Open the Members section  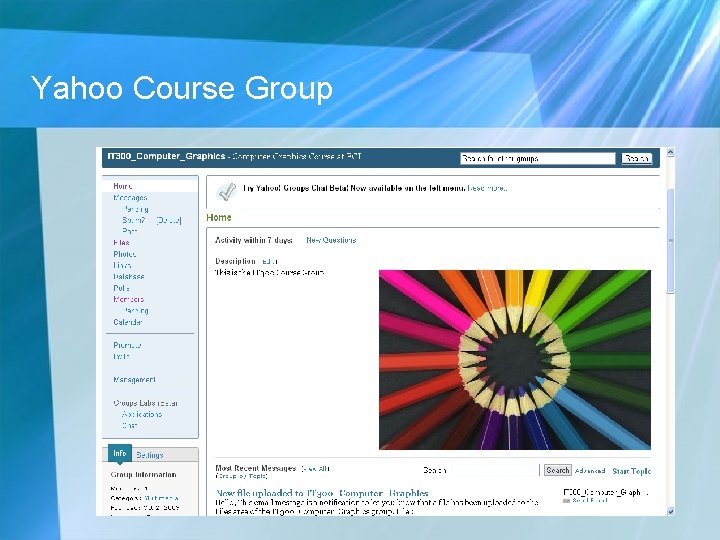click(x=128, y=299)
